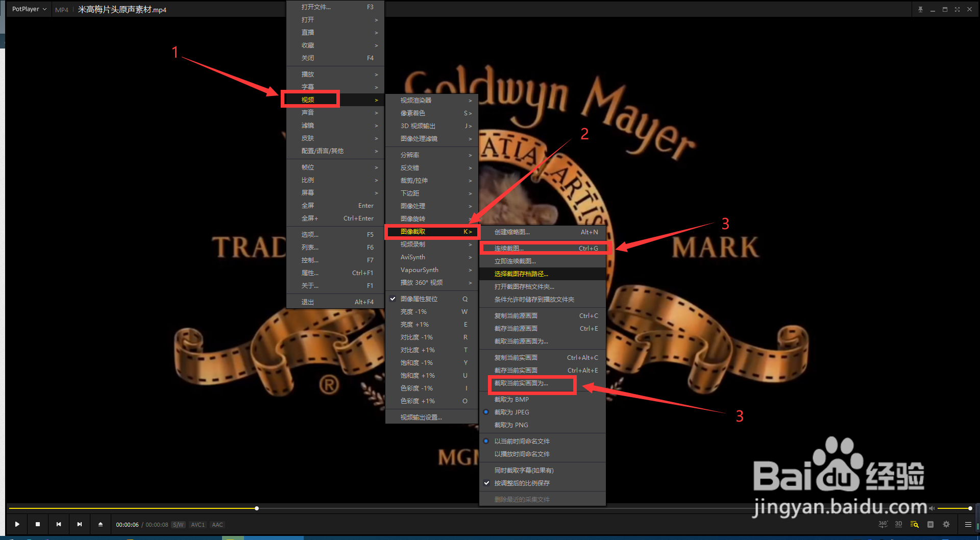Select 饱和度 +1% menu item

[x=432, y=376]
